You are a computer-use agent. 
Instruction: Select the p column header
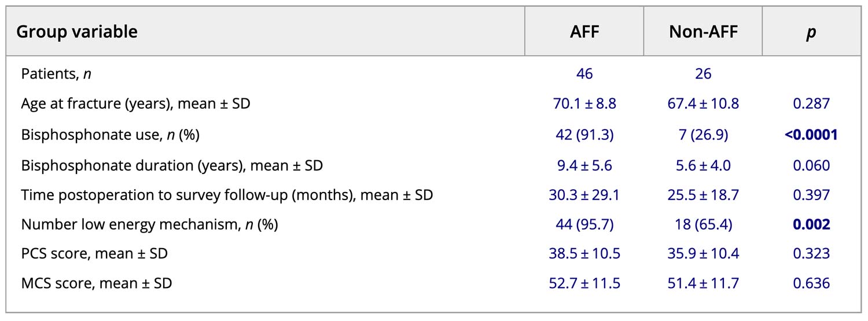click(811, 32)
